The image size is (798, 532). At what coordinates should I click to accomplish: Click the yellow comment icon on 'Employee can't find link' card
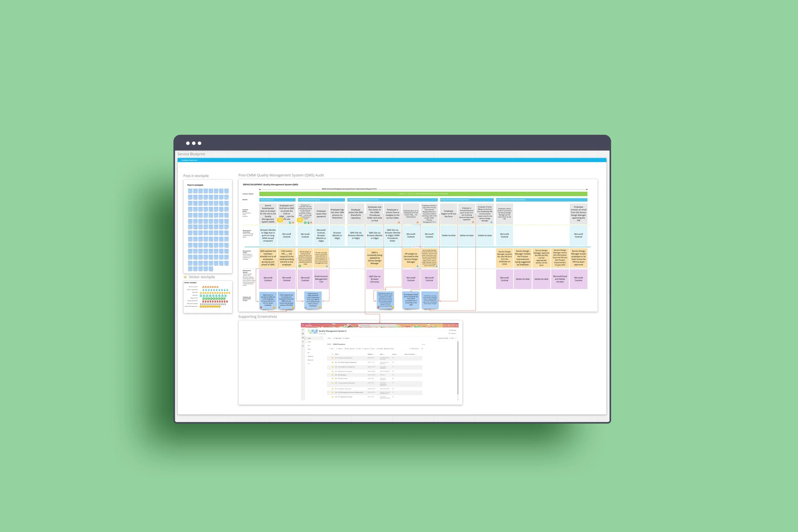point(280,220)
